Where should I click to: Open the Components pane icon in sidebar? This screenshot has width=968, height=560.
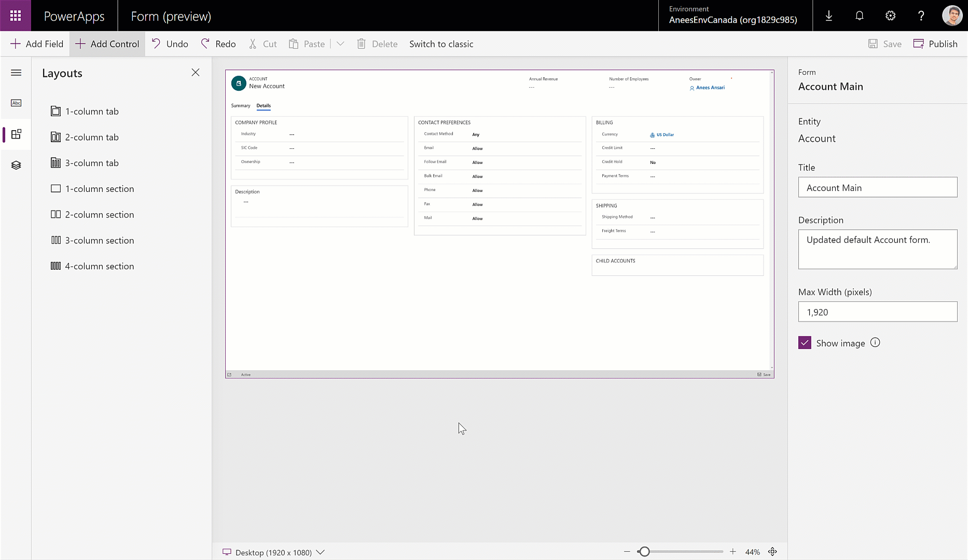pos(16,134)
